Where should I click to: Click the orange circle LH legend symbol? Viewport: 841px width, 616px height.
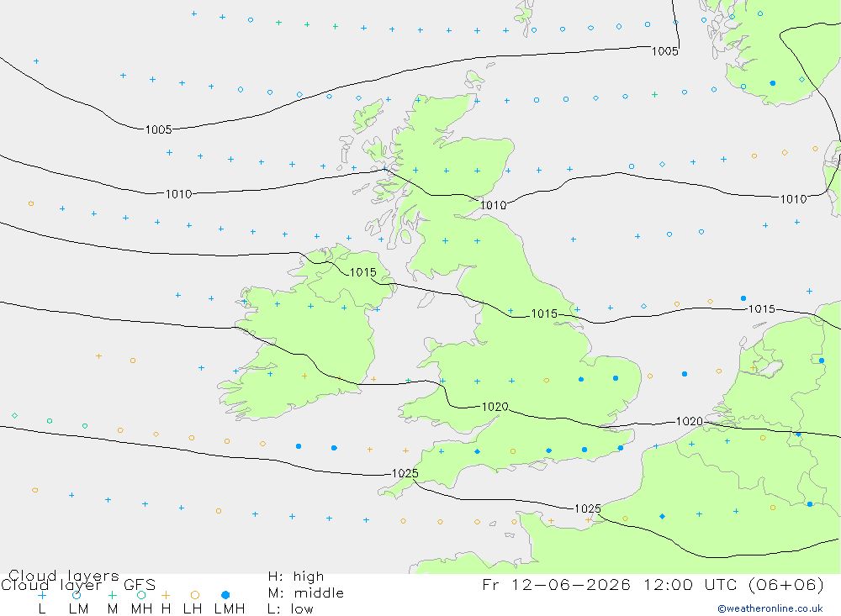pyautogui.click(x=195, y=595)
